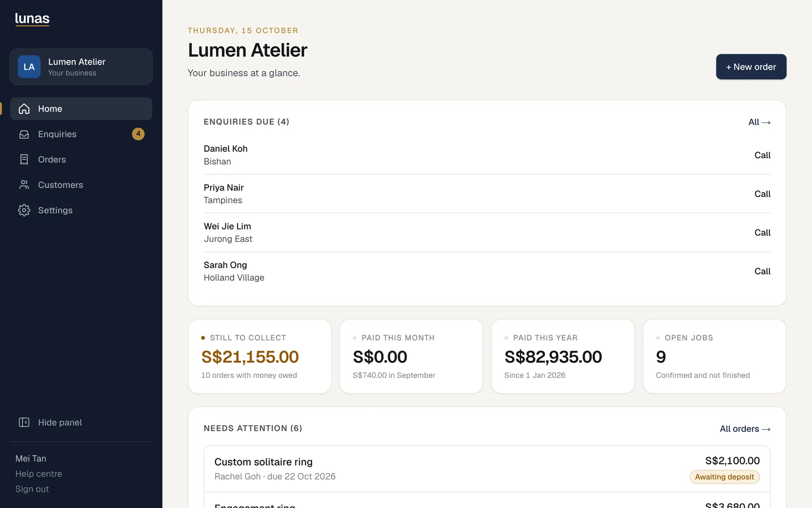Select the Priya Nair enquiry name
The height and width of the screenshot is (508, 812).
pos(224,187)
